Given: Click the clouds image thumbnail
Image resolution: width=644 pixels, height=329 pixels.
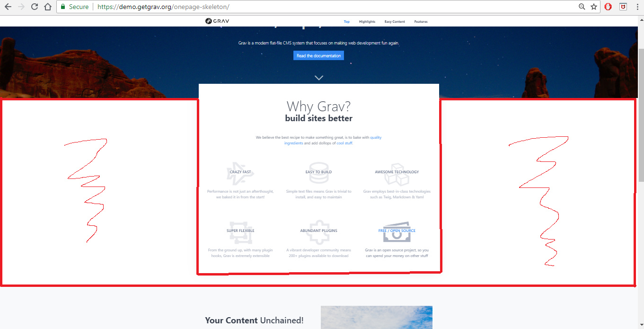Looking at the screenshot, I should click(x=377, y=317).
